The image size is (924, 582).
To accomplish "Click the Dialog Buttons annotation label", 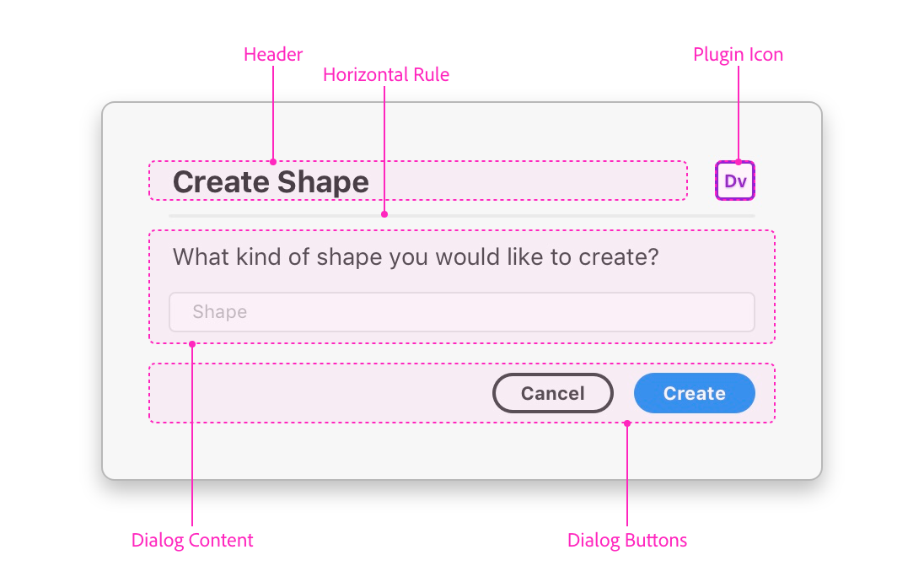I will click(627, 540).
